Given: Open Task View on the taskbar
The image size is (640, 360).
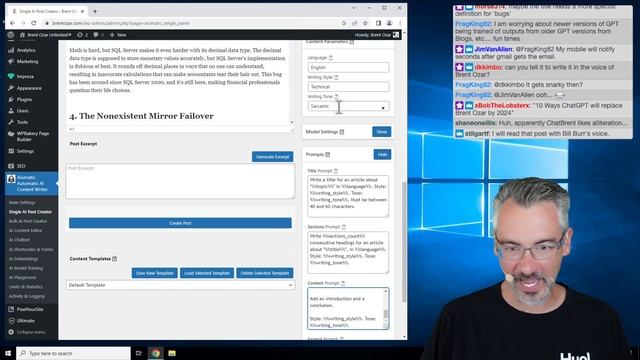Looking at the screenshot, I should pos(138,353).
